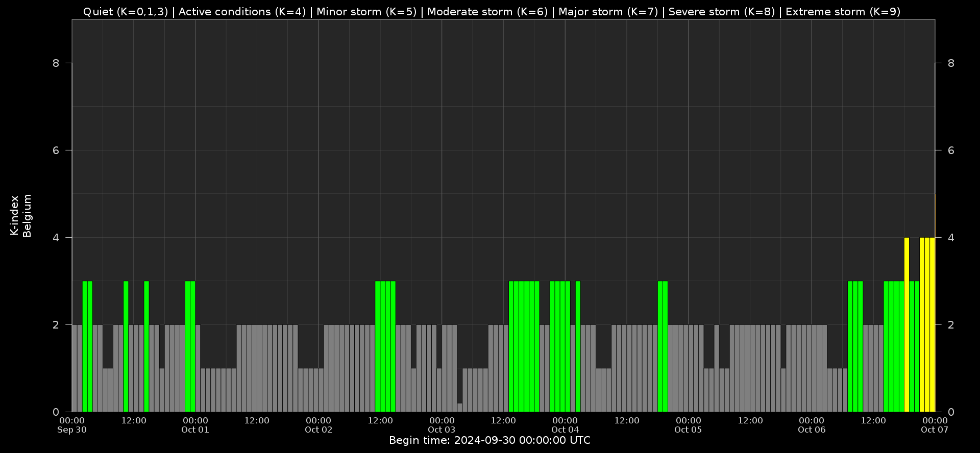
Task: Click the isolated green bar after Oct 04 00:00
Action: coord(578,346)
